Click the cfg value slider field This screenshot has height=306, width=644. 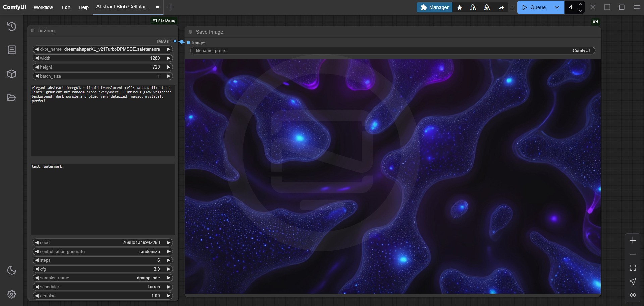tap(103, 269)
